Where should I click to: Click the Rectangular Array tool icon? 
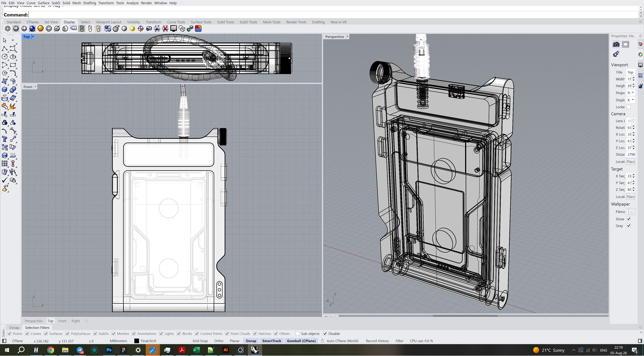(5, 164)
